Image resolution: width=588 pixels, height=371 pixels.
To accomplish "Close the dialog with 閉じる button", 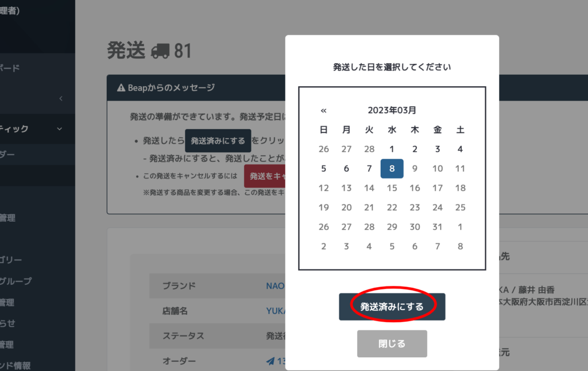I will (392, 343).
